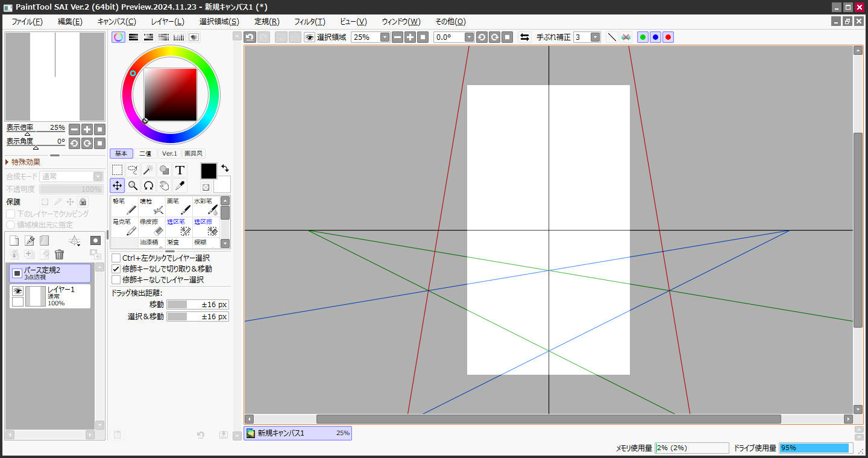Select the eyedropper color picker tool
This screenshot has height=458, width=868.
click(x=180, y=186)
